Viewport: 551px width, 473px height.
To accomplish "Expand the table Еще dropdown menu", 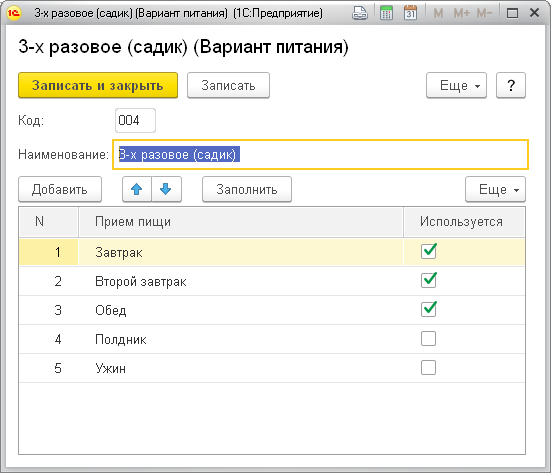I will 495,189.
